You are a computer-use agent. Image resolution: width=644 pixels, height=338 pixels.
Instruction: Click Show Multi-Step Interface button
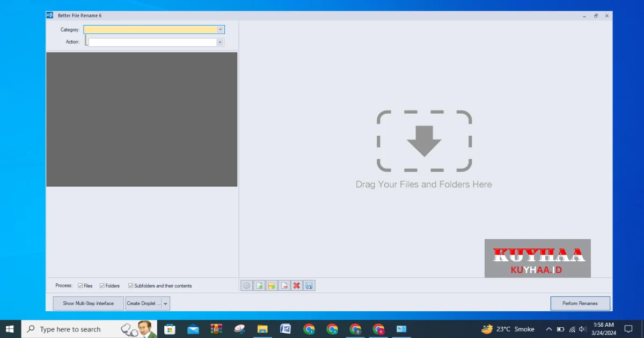click(x=88, y=304)
